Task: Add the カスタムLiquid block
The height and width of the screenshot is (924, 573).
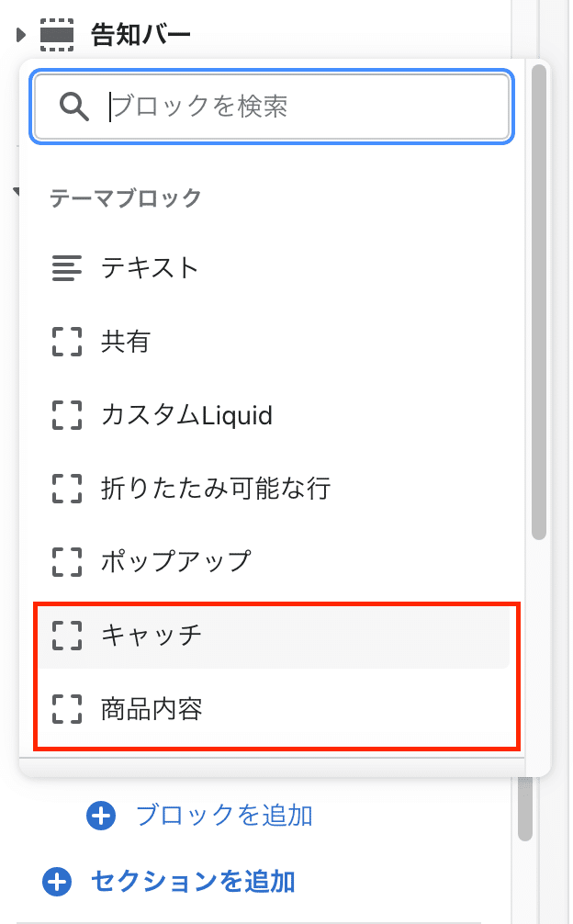Action: click(x=274, y=415)
